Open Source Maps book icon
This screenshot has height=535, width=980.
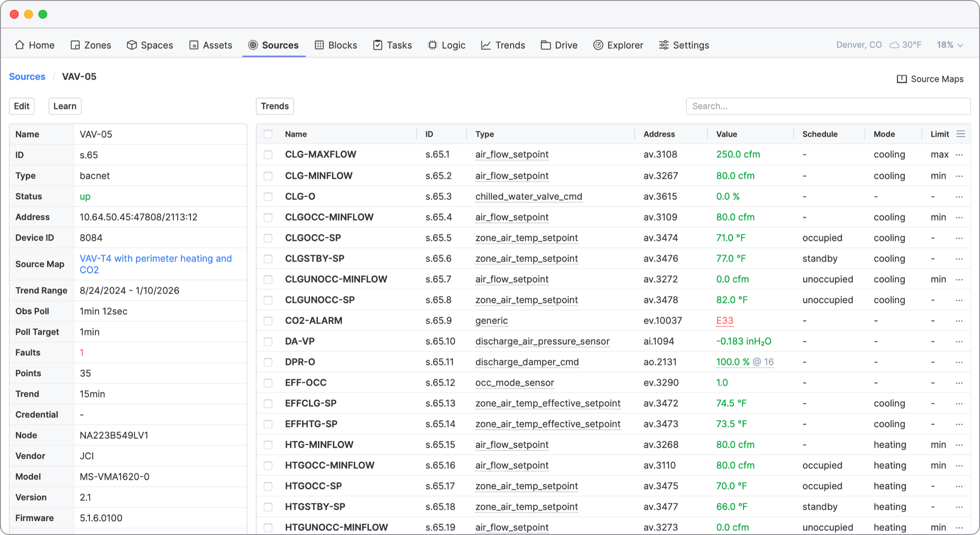click(902, 79)
